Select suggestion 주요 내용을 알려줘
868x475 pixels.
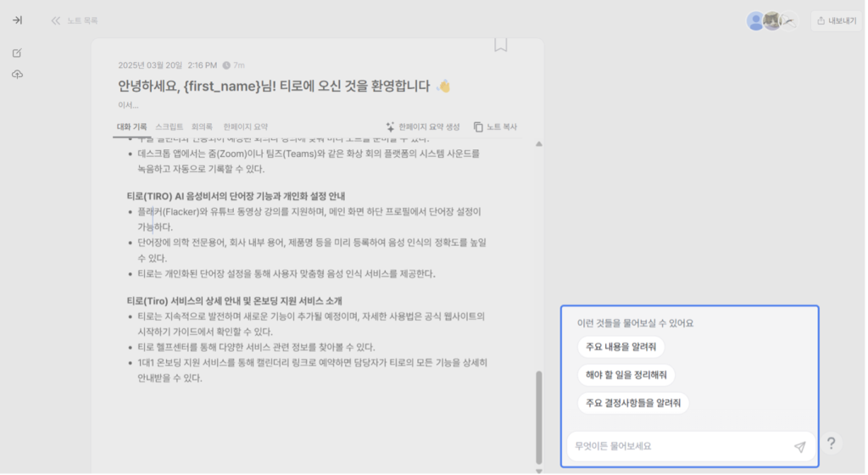(x=620, y=347)
